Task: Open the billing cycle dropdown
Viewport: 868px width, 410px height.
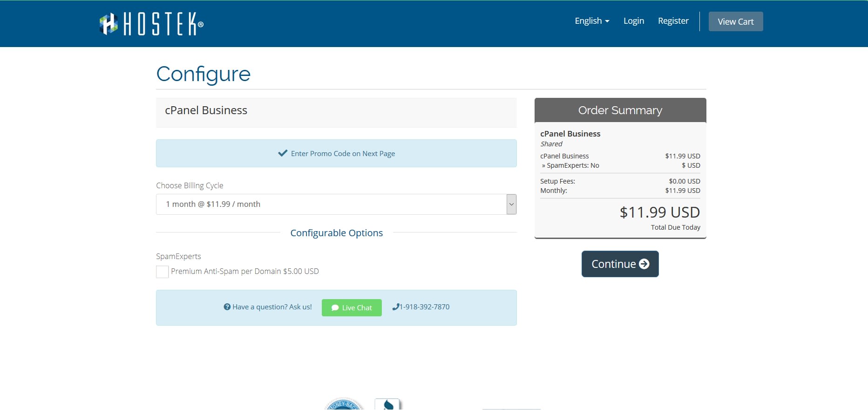Action: tap(336, 204)
